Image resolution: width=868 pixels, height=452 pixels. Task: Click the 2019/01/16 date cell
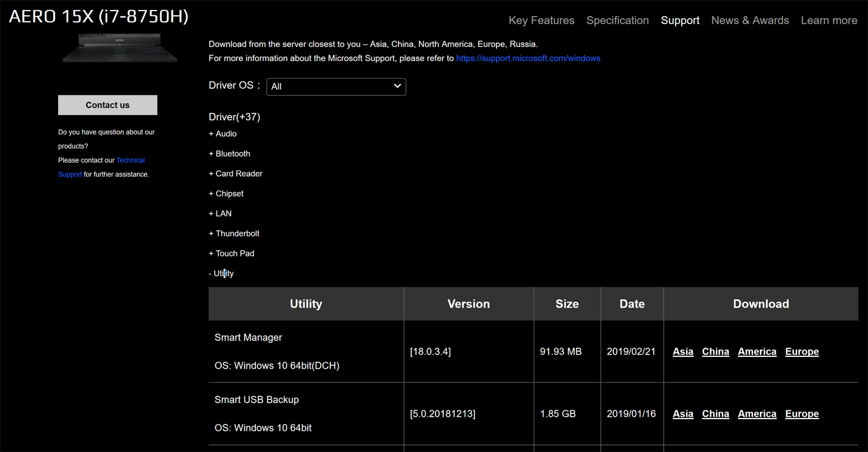[x=631, y=414]
